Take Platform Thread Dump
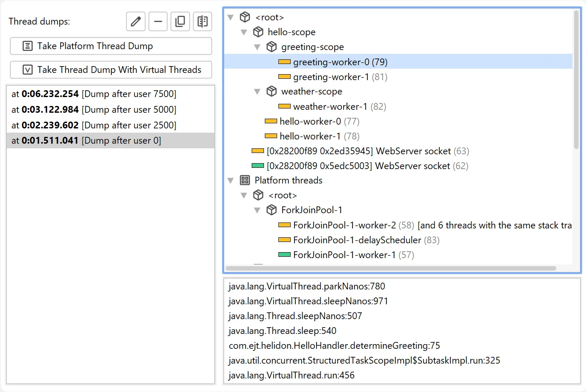 (x=111, y=46)
